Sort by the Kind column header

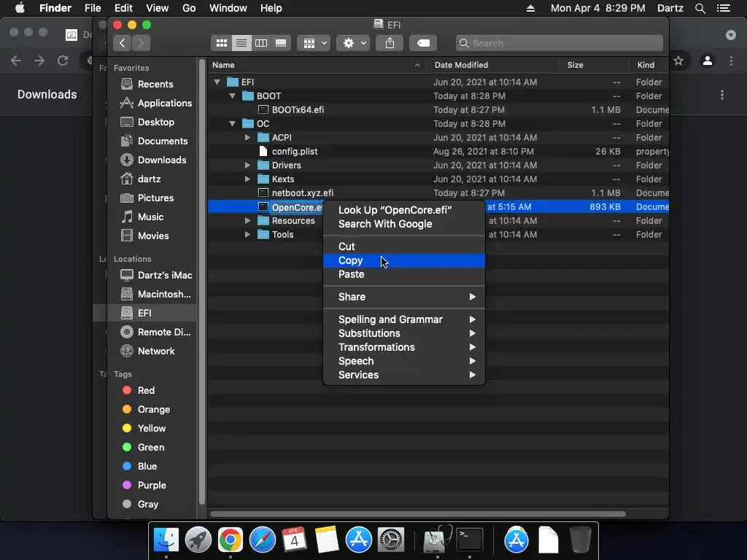(x=649, y=65)
